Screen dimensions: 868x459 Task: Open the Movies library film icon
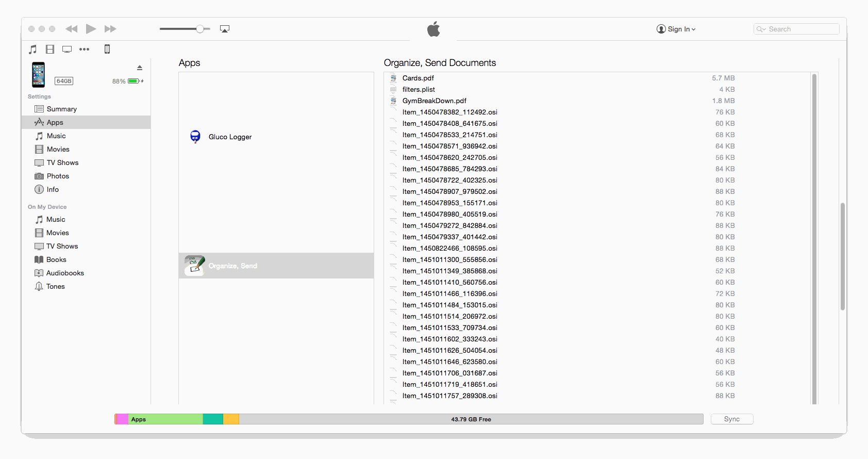click(50, 50)
